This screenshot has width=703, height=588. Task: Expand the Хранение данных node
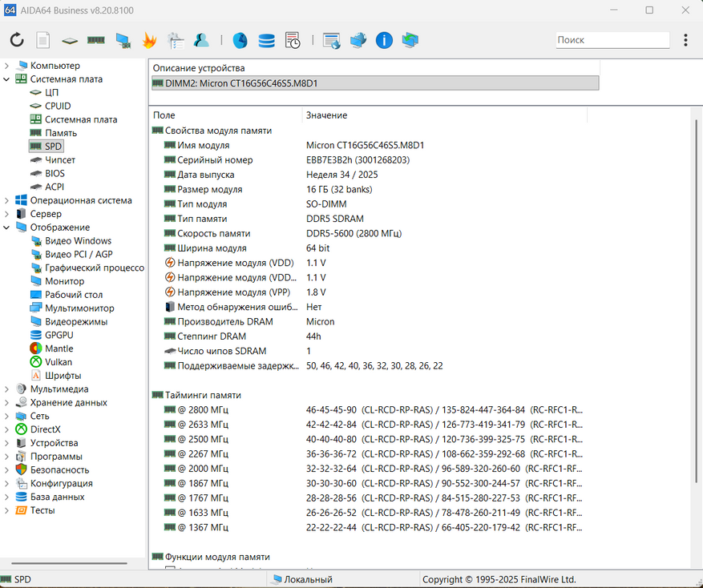tap(6, 402)
